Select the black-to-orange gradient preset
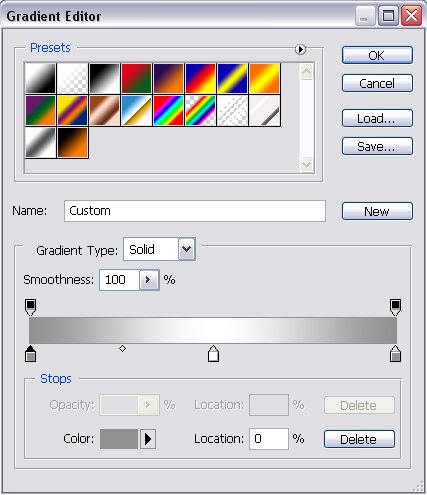 (73, 143)
